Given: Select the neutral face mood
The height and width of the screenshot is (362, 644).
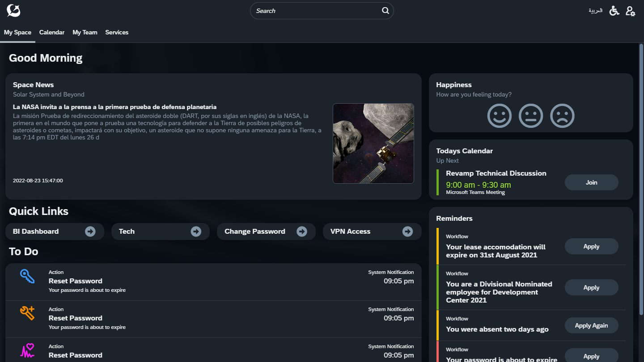Looking at the screenshot, I should (x=530, y=116).
